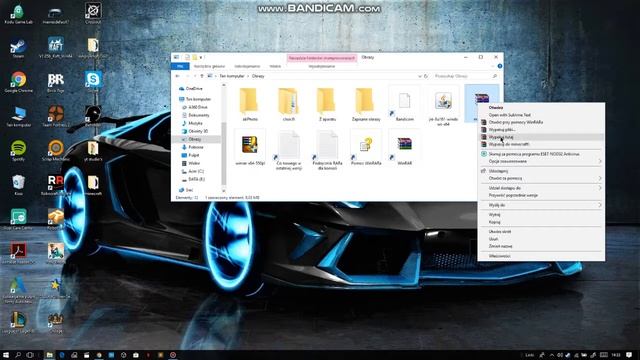Expand Opcje zaawansowane submenu arrow
The height and width of the screenshot is (360, 640).
coord(600,161)
